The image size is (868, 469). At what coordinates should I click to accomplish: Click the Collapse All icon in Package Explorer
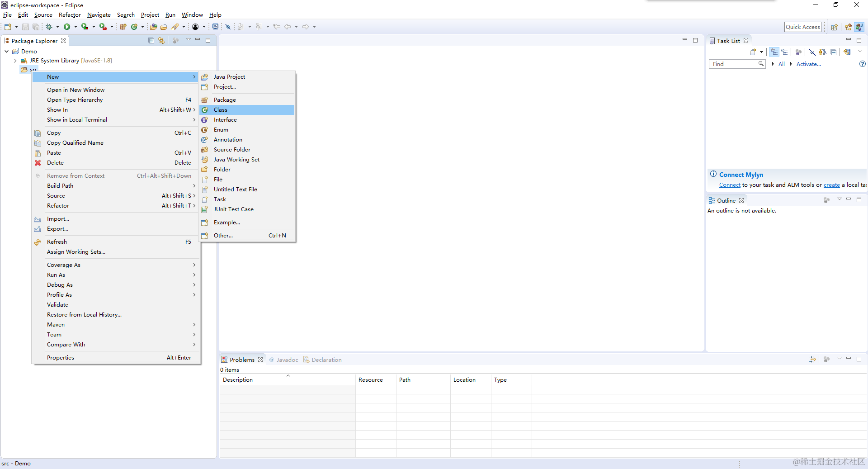click(151, 40)
